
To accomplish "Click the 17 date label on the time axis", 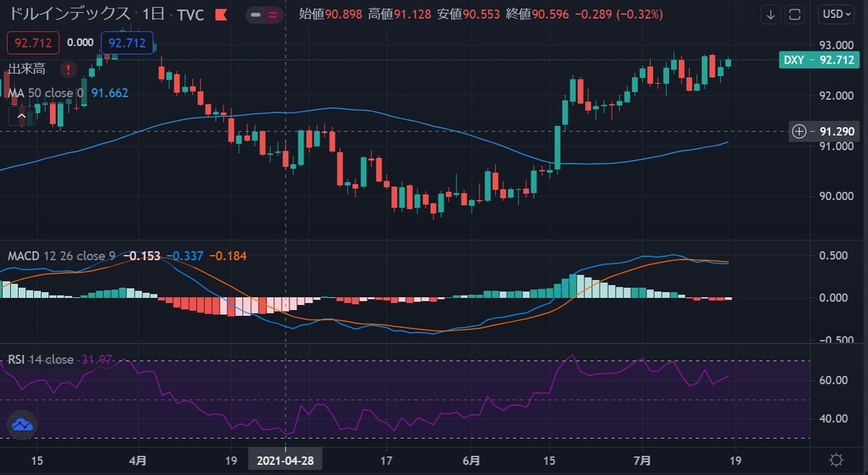I will 386,460.
